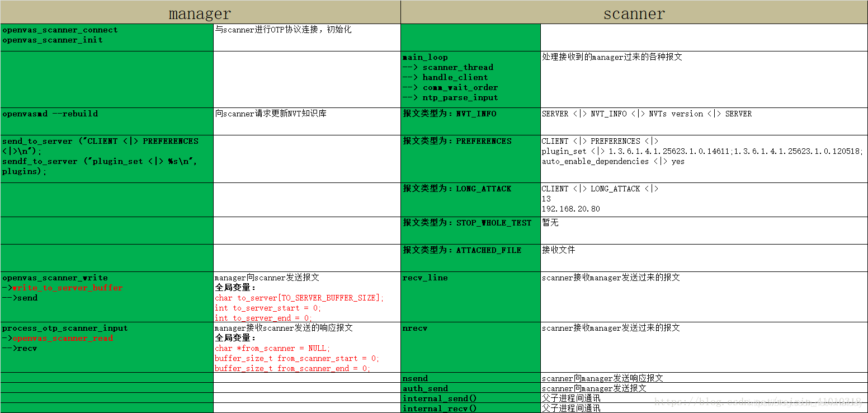Click the "接收文件" cell
Image resolution: width=868 pixels, height=413 pixels.
704,257
